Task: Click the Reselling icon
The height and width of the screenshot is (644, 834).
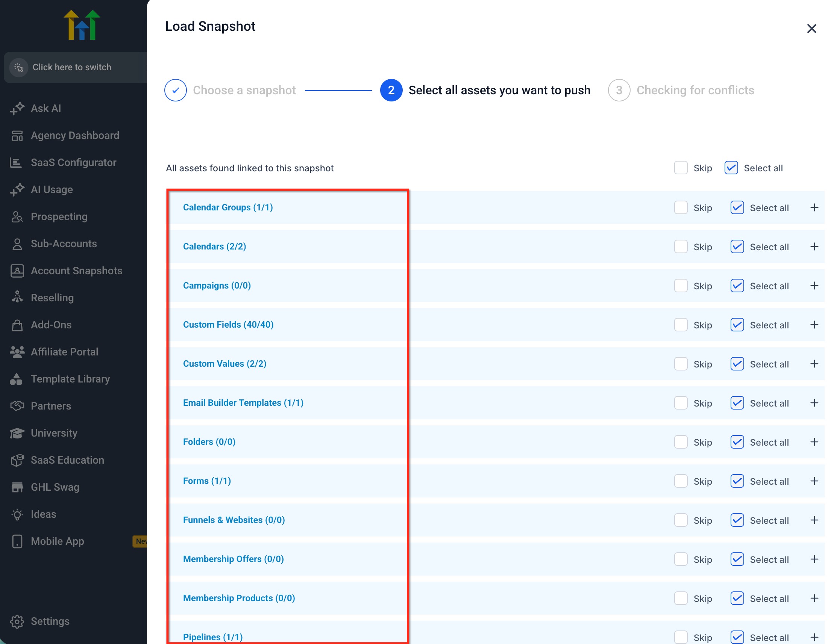Action: tap(17, 297)
